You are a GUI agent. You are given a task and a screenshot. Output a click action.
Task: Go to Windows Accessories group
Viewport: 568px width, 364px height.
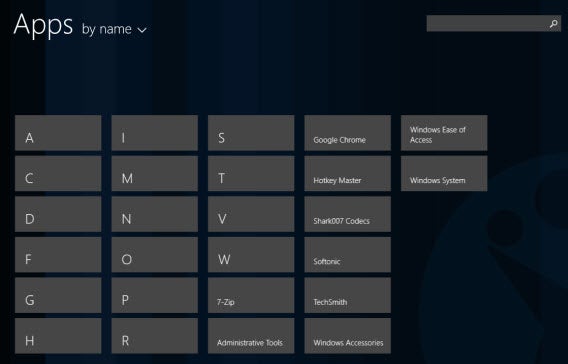pos(348,336)
